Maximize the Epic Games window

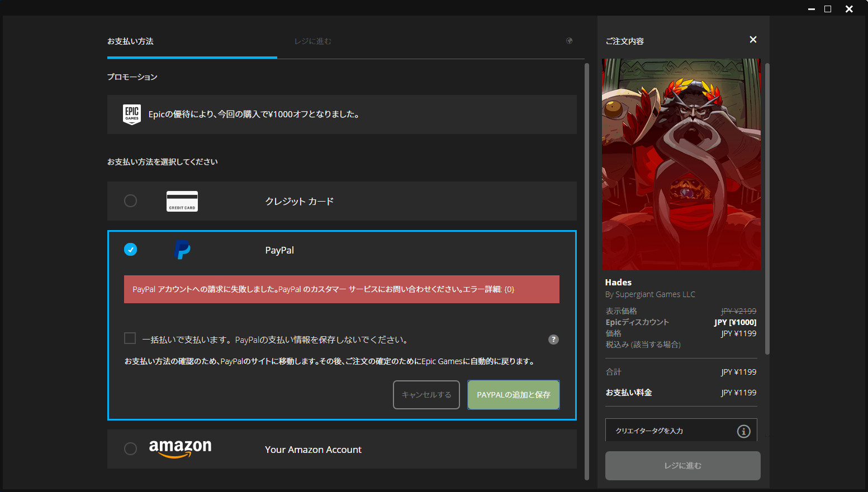click(828, 9)
